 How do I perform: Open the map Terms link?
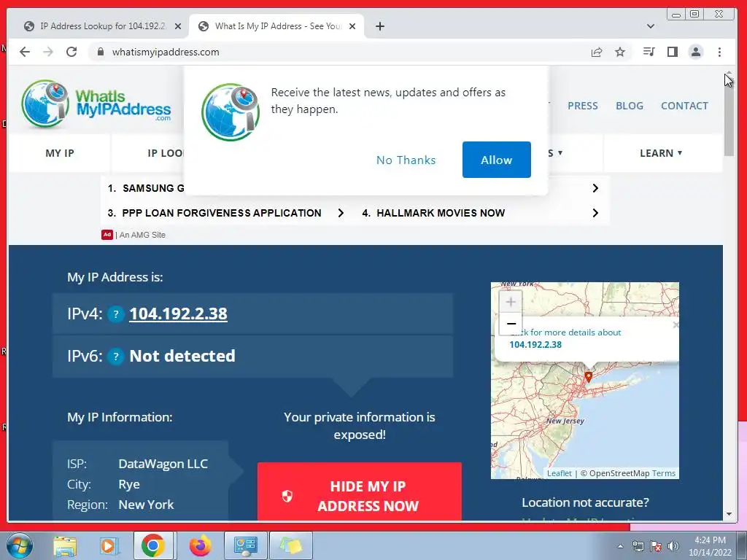coord(664,473)
